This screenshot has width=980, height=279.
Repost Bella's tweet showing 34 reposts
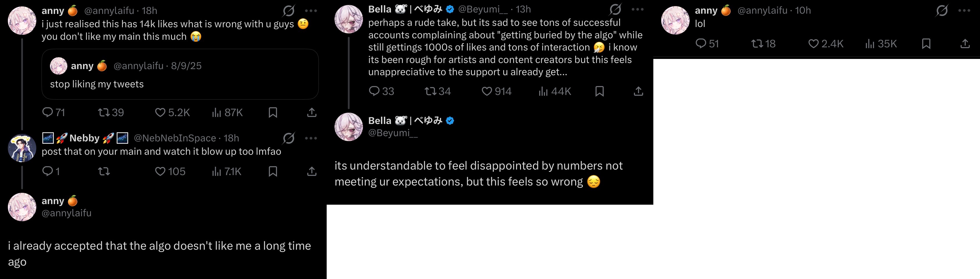point(430,91)
